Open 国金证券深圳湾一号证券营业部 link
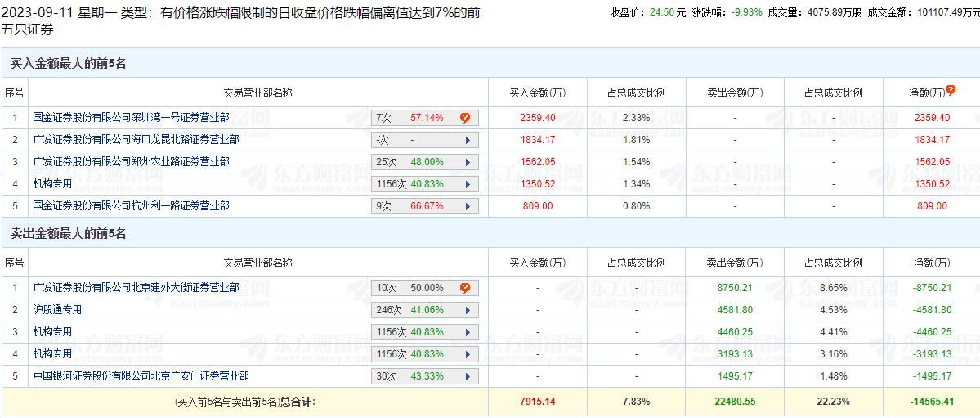Screen dimensions: 980x418 (x=131, y=118)
